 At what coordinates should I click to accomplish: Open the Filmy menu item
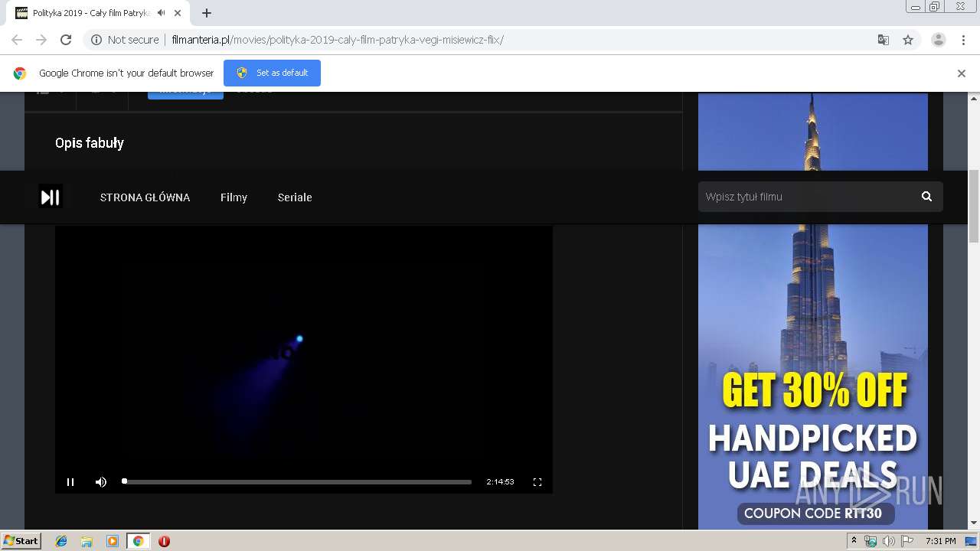pos(234,197)
